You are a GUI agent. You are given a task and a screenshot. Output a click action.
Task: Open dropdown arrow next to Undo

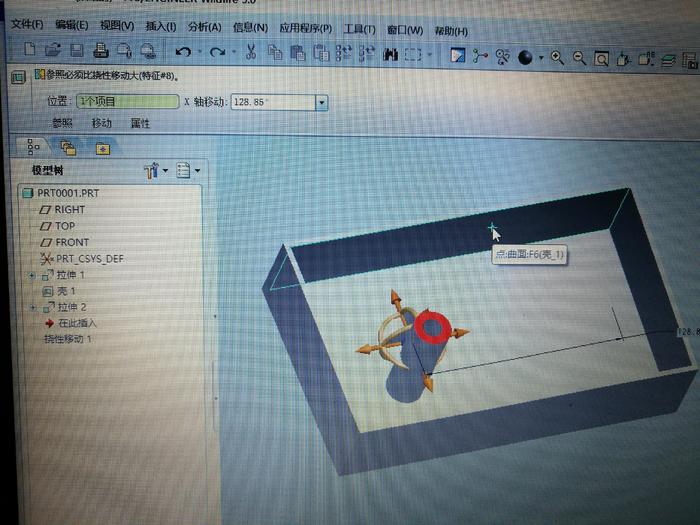pos(200,52)
